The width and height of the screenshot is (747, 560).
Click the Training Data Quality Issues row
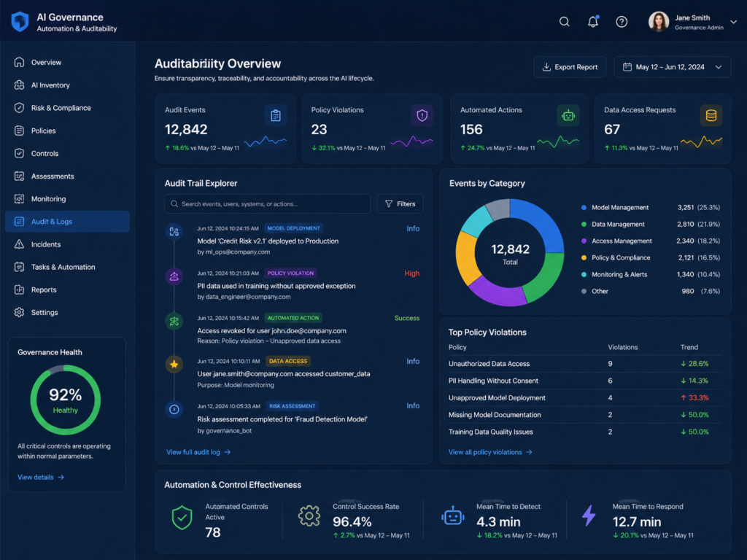click(585, 432)
